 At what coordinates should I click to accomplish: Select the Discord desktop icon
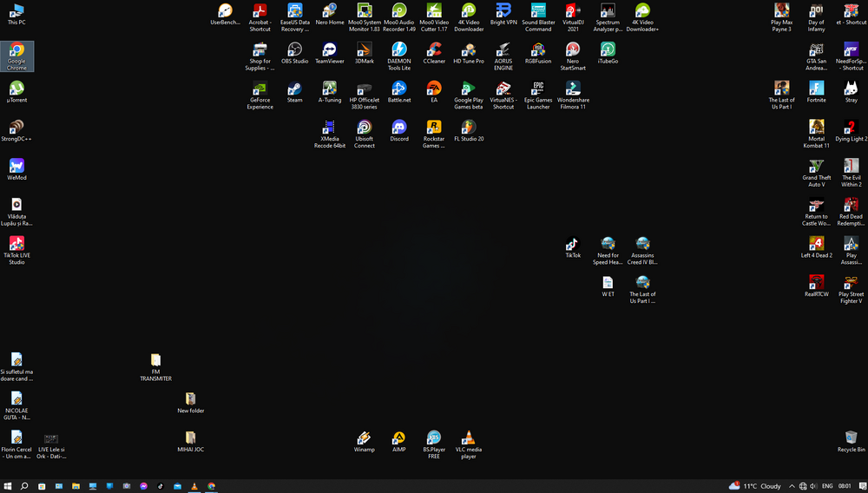coord(399,130)
